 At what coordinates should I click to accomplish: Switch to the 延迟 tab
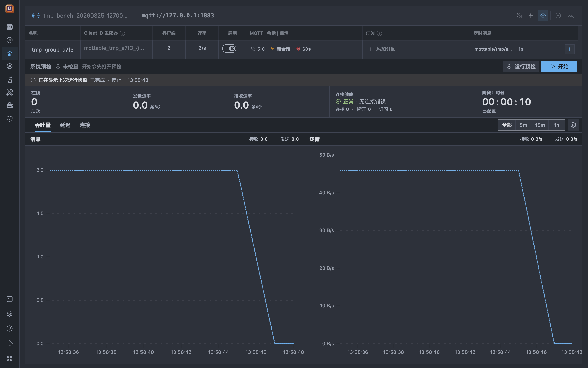pyautogui.click(x=65, y=125)
